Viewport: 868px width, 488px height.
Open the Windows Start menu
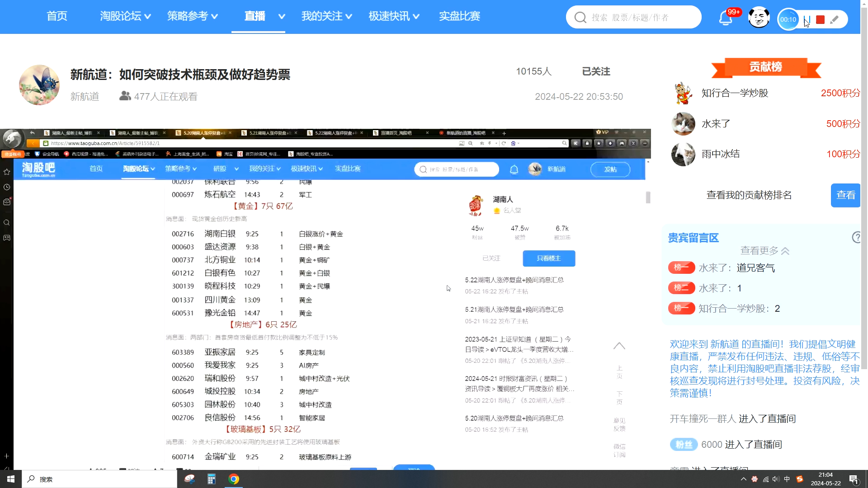click(x=11, y=479)
